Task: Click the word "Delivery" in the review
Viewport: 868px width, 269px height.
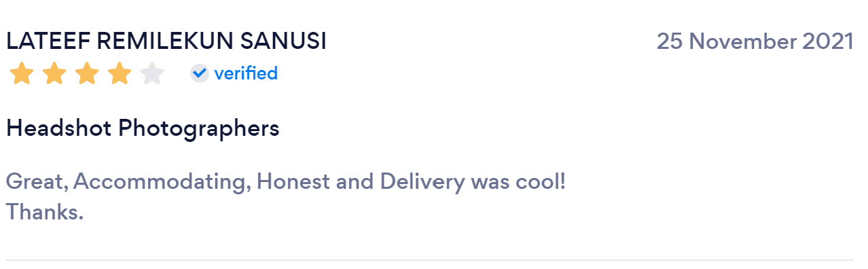Action: tap(422, 181)
